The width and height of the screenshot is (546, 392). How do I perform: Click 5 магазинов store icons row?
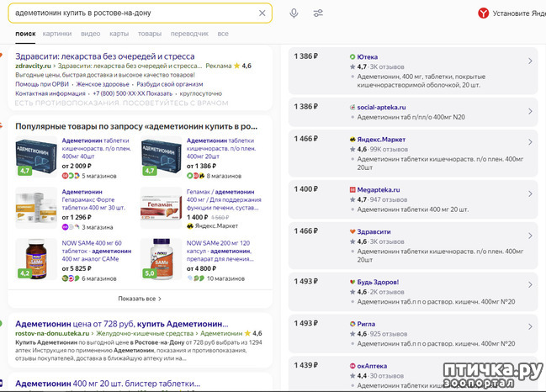click(x=89, y=176)
